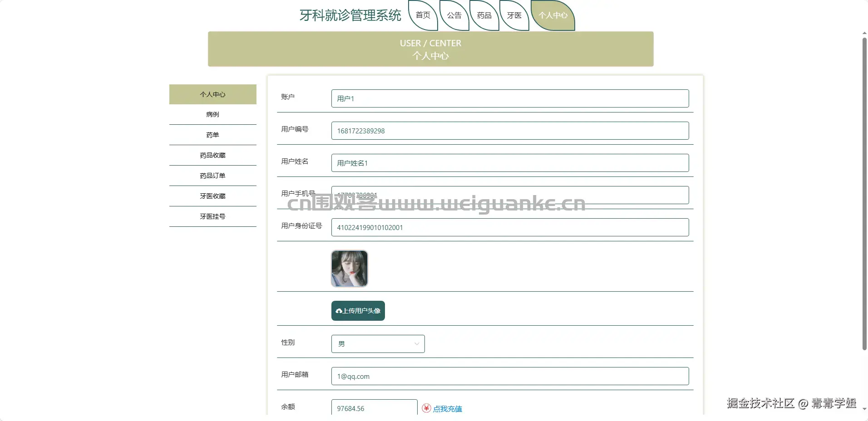The width and height of the screenshot is (868, 421).
Task: Click the 用户手机号 input field
Action: point(510,195)
